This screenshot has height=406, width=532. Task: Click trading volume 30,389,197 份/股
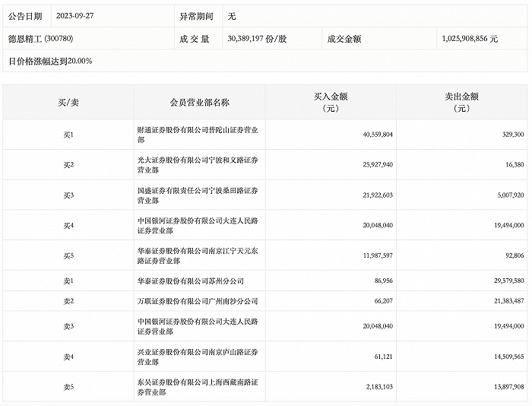pyautogui.click(x=257, y=39)
